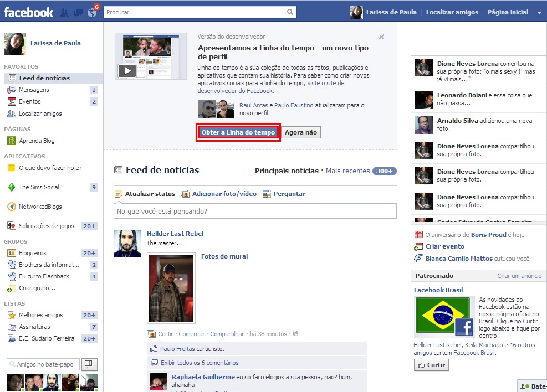Image resolution: width=547 pixels, height=392 pixels.
Task: Open Localizar amigos in sidebar favorites
Action: 40,114
